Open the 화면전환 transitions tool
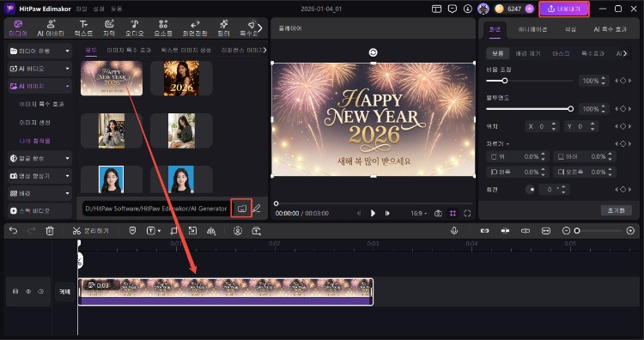 (195, 28)
